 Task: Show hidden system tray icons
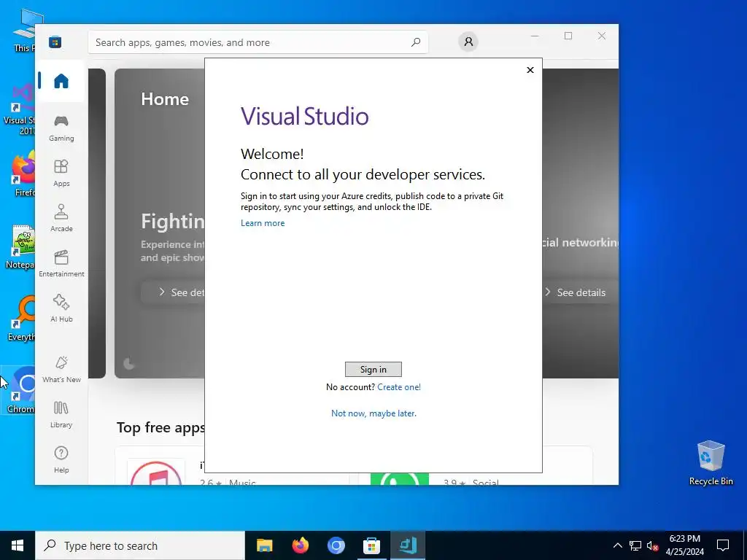pyautogui.click(x=617, y=545)
